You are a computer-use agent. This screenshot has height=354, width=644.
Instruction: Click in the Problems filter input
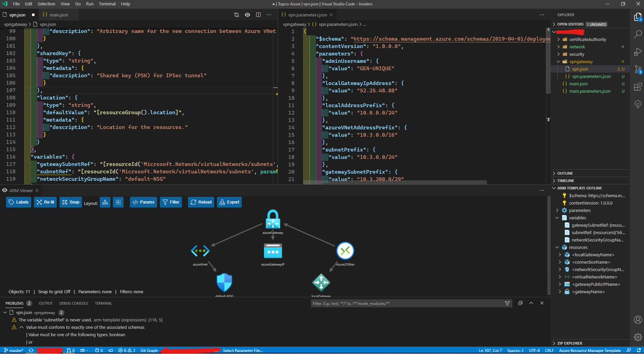[x=407, y=304]
